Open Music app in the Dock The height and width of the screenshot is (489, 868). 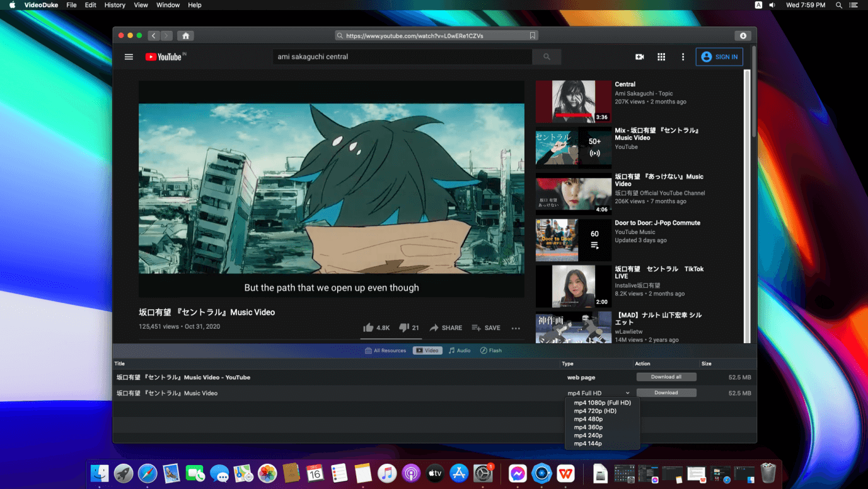point(387,473)
